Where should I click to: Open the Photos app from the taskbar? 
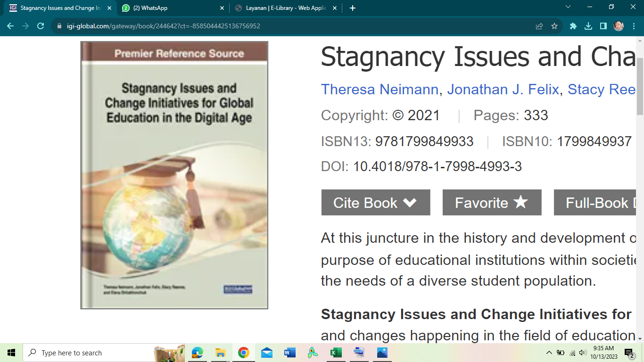[382, 353]
